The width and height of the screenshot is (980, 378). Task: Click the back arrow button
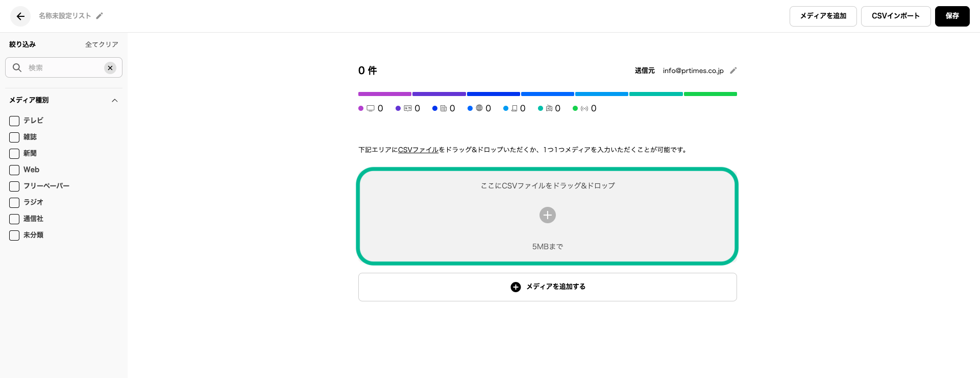tap(20, 16)
